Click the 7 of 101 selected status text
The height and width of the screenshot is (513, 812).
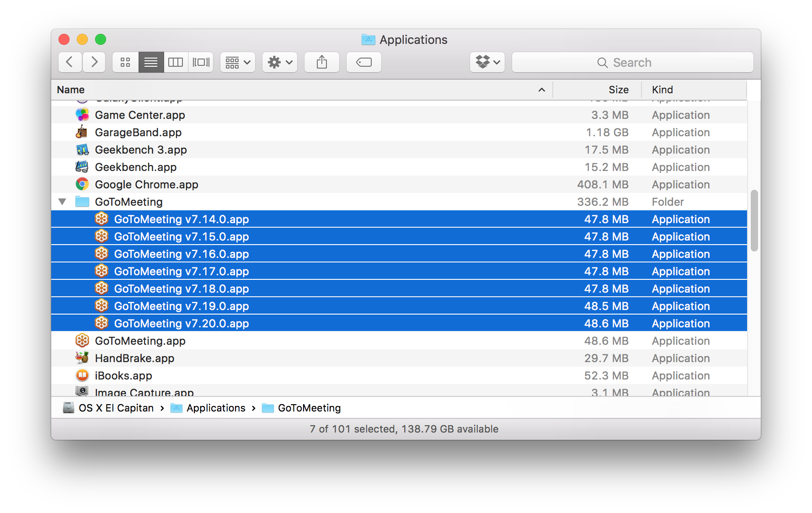click(x=352, y=429)
